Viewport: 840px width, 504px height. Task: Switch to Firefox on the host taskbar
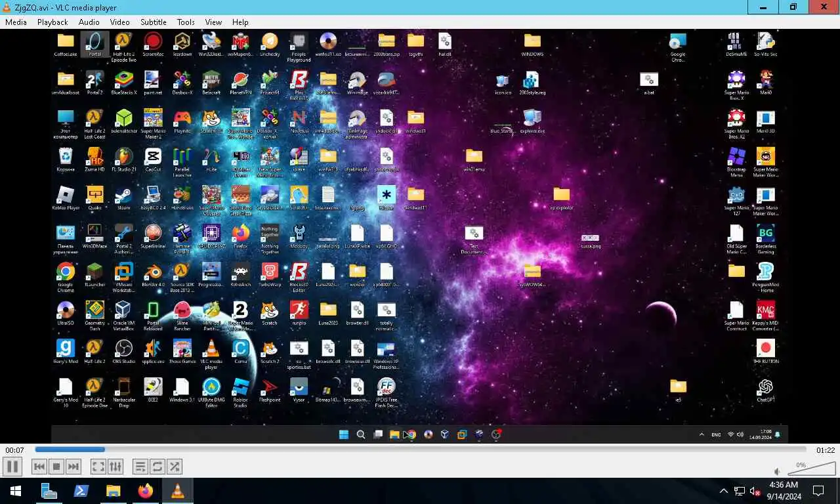coord(146,491)
